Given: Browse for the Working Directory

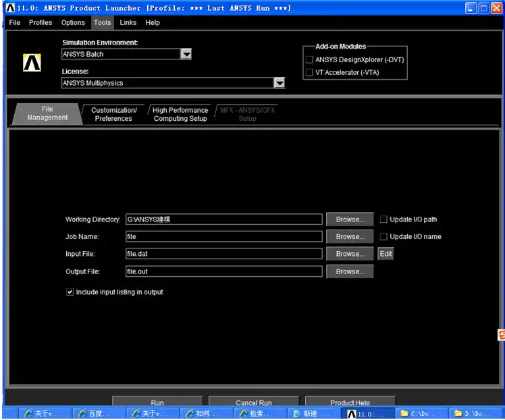Looking at the screenshot, I should coord(350,219).
